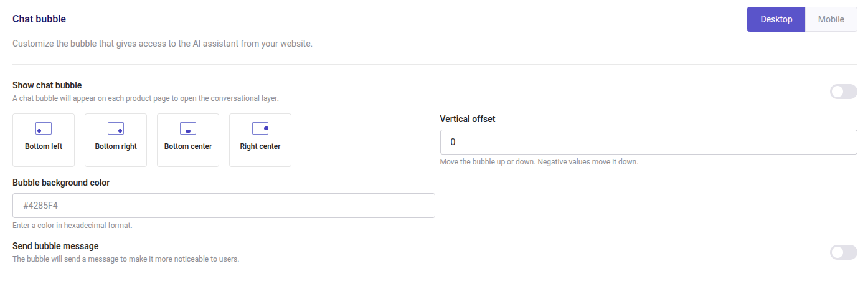868x281 pixels.
Task: Select the "Bottom center" label text
Action: (188, 146)
